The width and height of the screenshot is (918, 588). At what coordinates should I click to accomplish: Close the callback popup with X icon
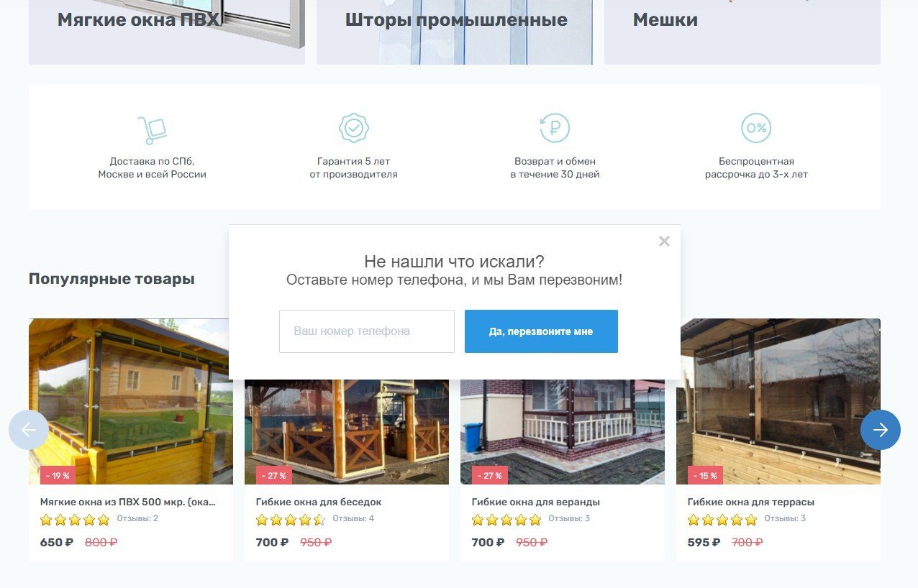pyautogui.click(x=664, y=242)
